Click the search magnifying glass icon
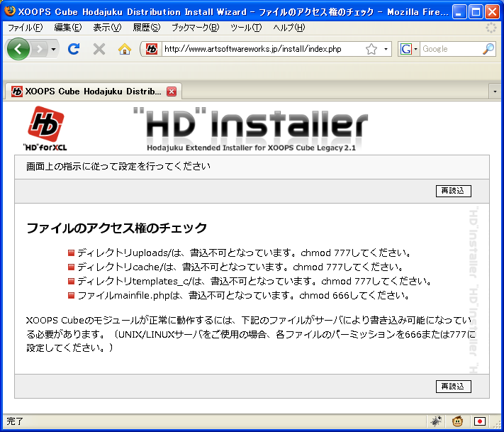The height and width of the screenshot is (432, 504). pos(488,49)
